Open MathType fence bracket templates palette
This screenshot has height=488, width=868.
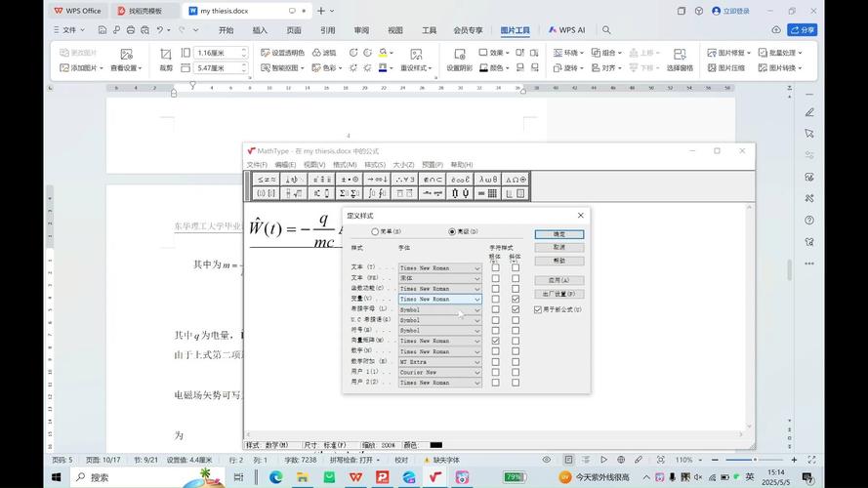tap(267, 193)
